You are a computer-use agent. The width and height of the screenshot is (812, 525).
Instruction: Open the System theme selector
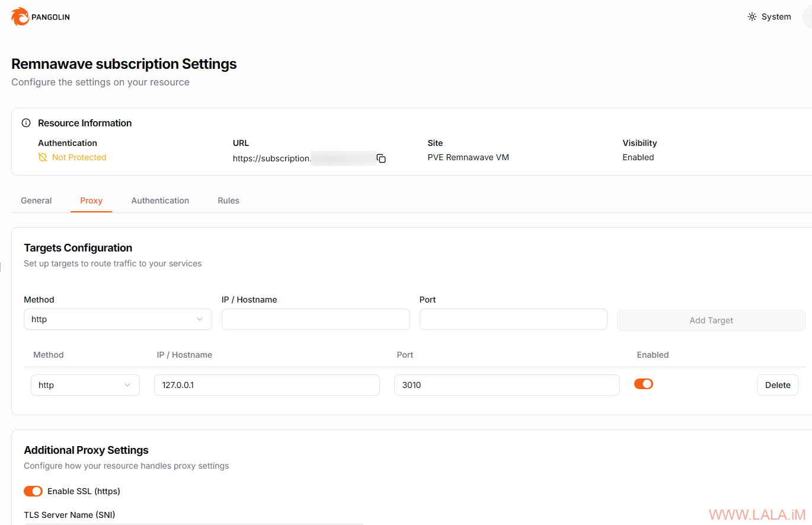[769, 17]
